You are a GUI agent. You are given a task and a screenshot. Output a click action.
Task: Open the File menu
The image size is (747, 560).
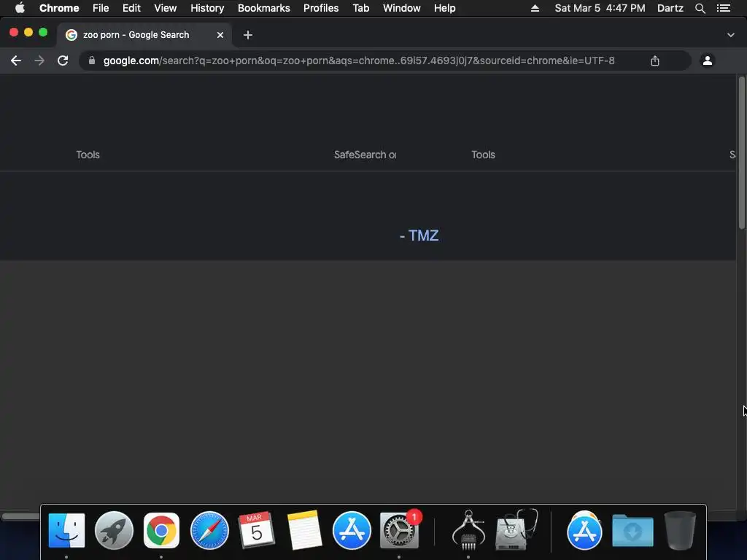pyautogui.click(x=101, y=8)
